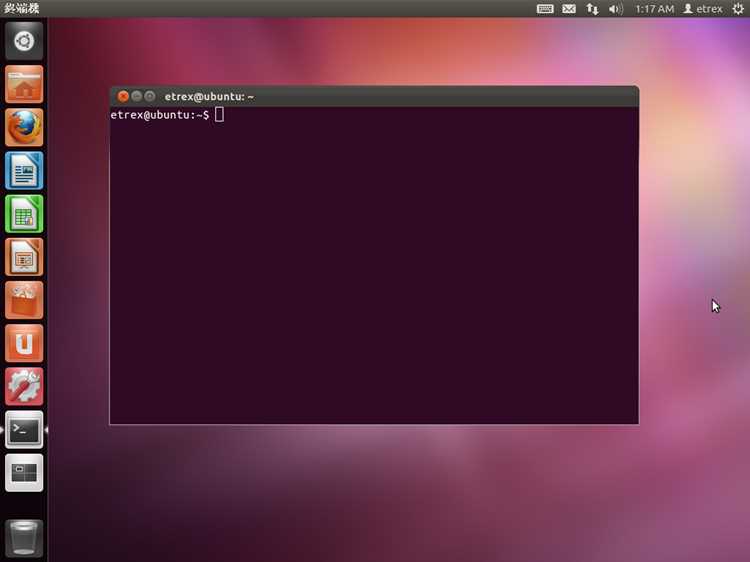Click the 1:17 AM clock
This screenshot has height=562, width=750.
tap(654, 9)
